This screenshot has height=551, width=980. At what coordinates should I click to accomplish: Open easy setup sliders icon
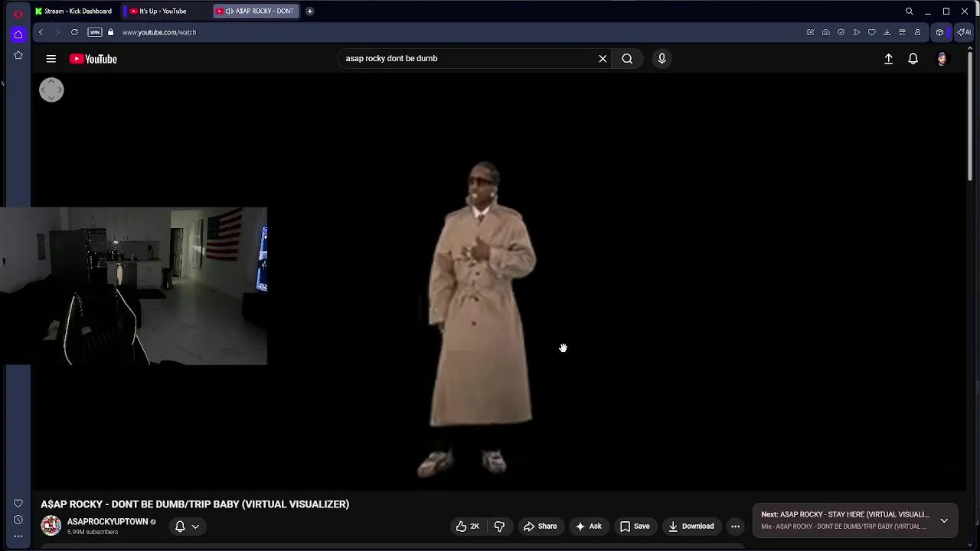[902, 32]
